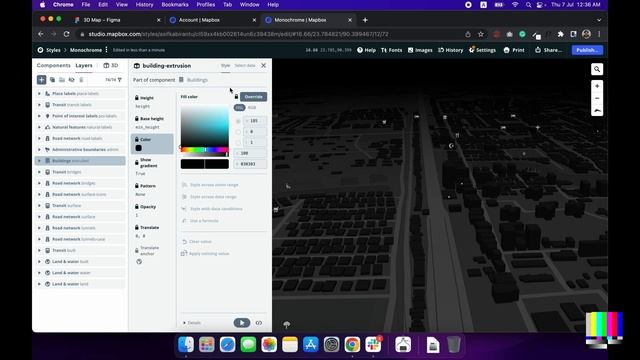The image size is (640, 360).
Task: Publish the style
Action: click(587, 50)
